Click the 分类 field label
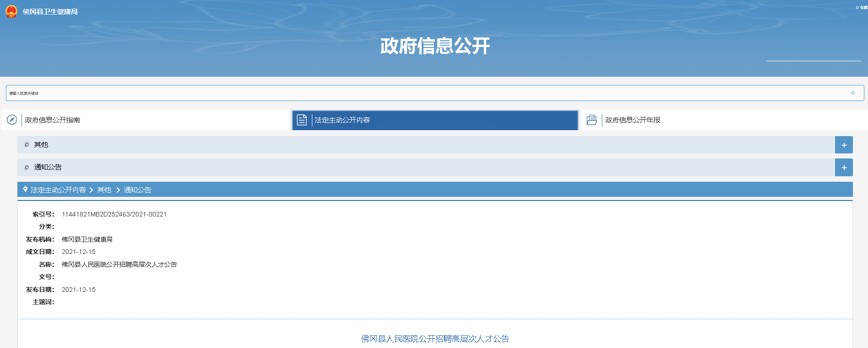The height and width of the screenshot is (348, 868). [47, 227]
